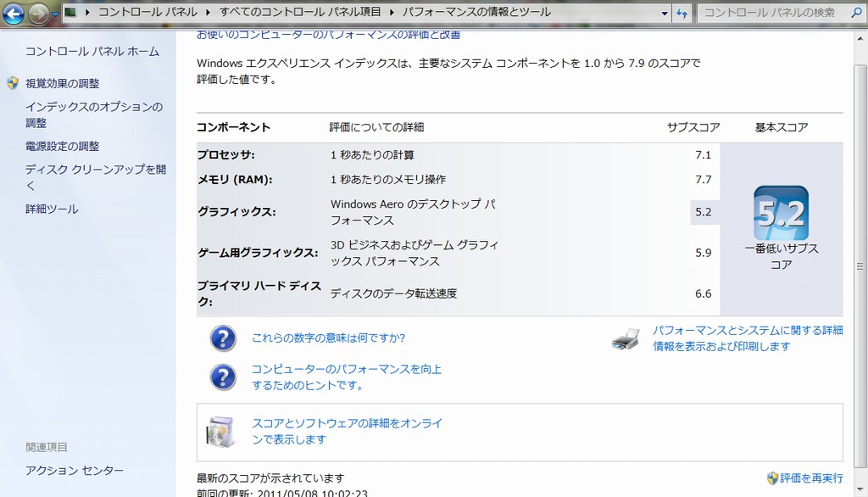Click software box icon near online details
The height and width of the screenshot is (497, 868).
click(220, 432)
